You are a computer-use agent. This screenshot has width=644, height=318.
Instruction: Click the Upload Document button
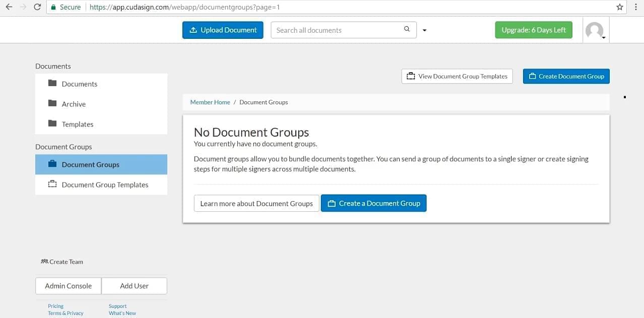[223, 30]
